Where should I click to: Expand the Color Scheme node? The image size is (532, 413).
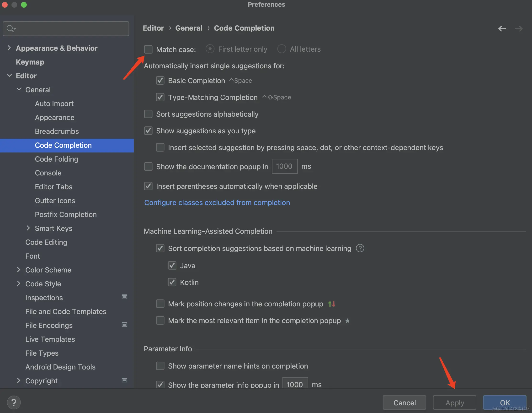(19, 270)
